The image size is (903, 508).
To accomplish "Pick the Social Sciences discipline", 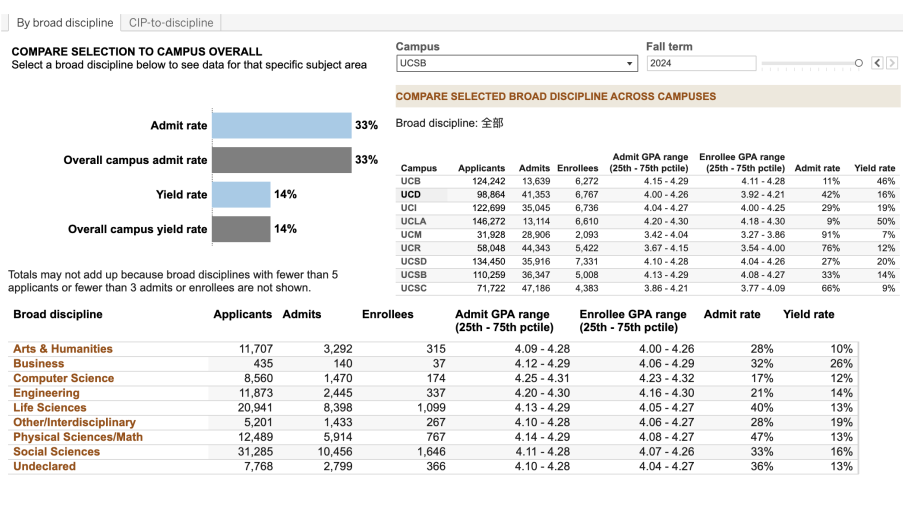I will 57,452.
